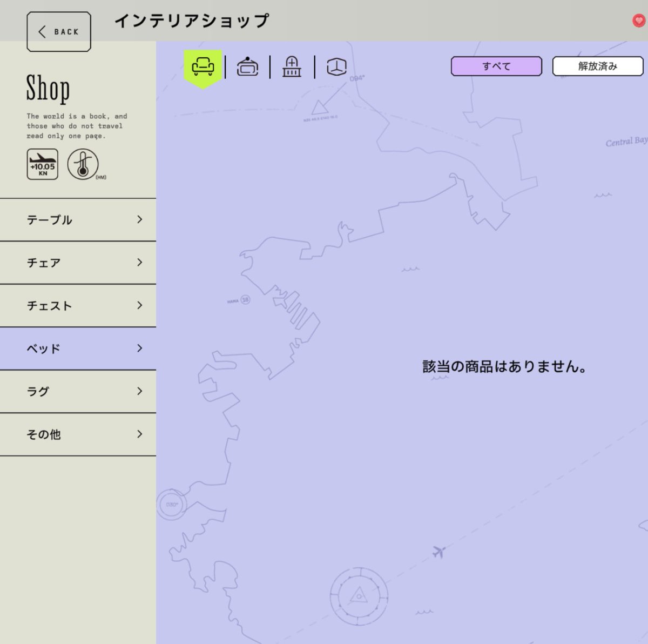Image resolution: width=648 pixels, height=644 pixels.
Task: Open the その他 category
Action: coord(78,434)
